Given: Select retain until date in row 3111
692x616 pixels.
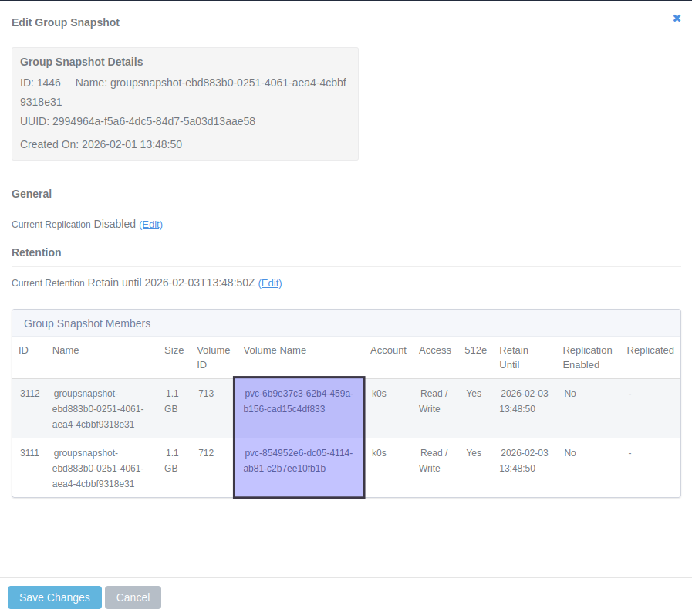Looking at the screenshot, I should pos(524,461).
